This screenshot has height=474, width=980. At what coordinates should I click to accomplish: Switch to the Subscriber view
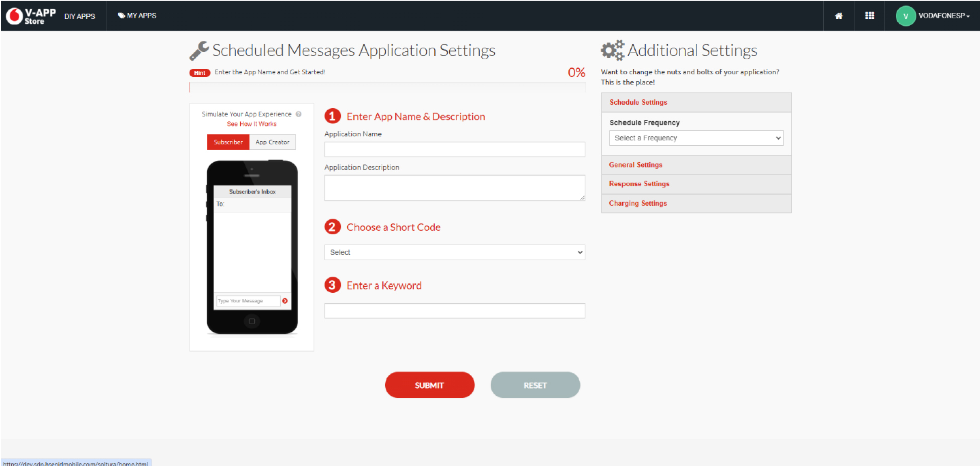228,142
